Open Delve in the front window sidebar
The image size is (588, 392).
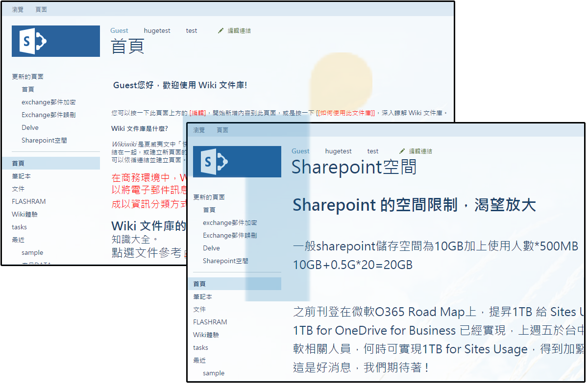pyautogui.click(x=211, y=248)
